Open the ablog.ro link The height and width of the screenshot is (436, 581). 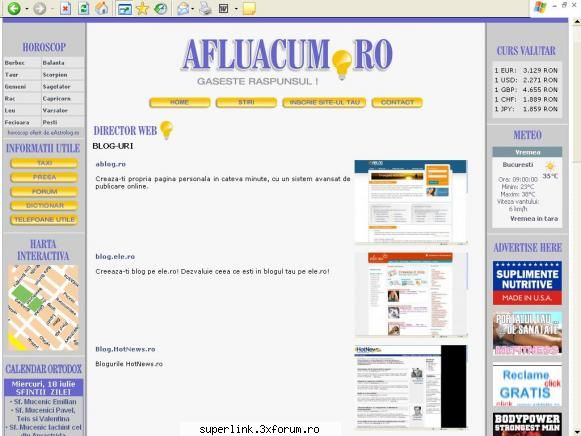pos(110,164)
